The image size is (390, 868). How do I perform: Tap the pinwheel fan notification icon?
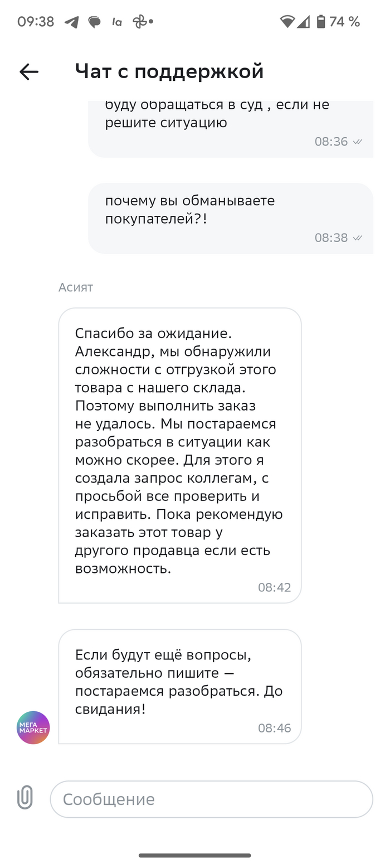pyautogui.click(x=139, y=22)
